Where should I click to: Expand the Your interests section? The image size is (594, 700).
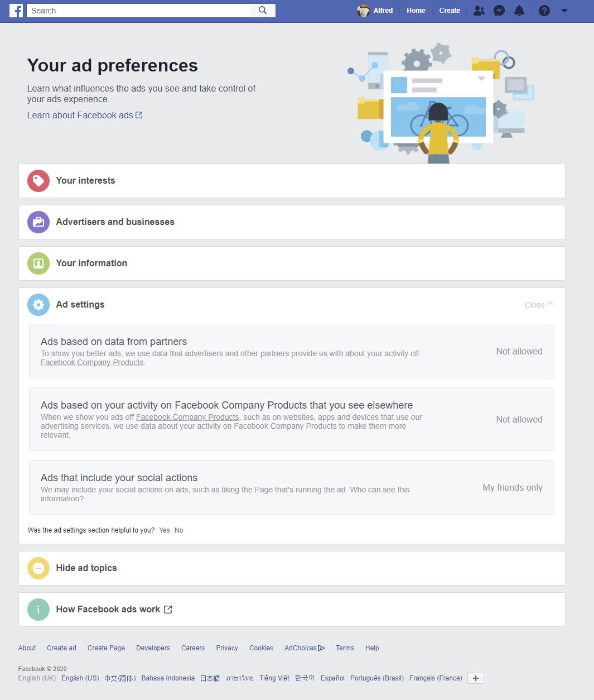[292, 181]
